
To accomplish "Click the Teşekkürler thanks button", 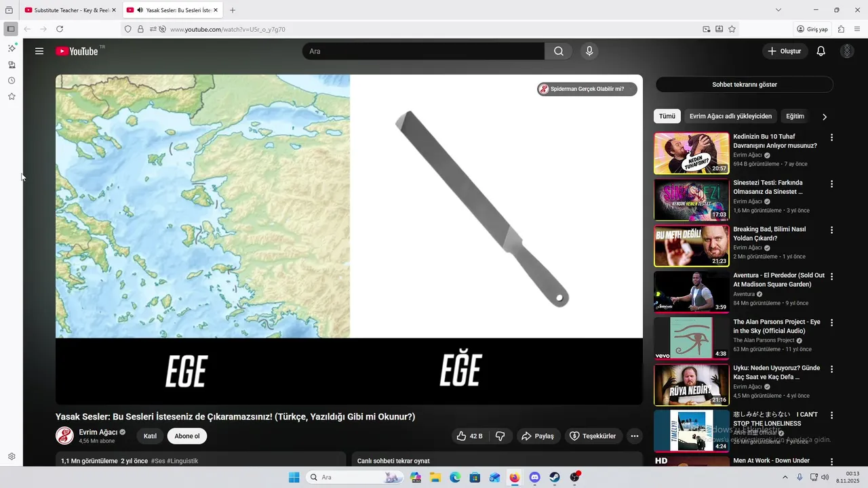I will 592,436.
